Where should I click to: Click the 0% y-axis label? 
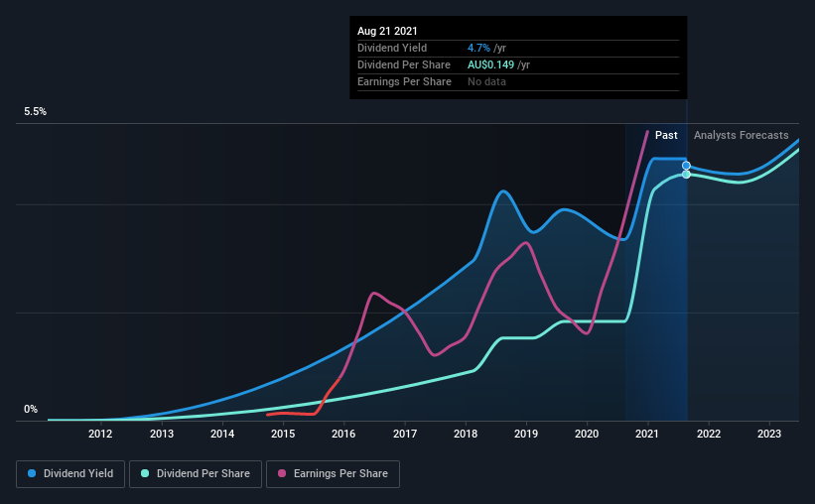click(x=31, y=410)
